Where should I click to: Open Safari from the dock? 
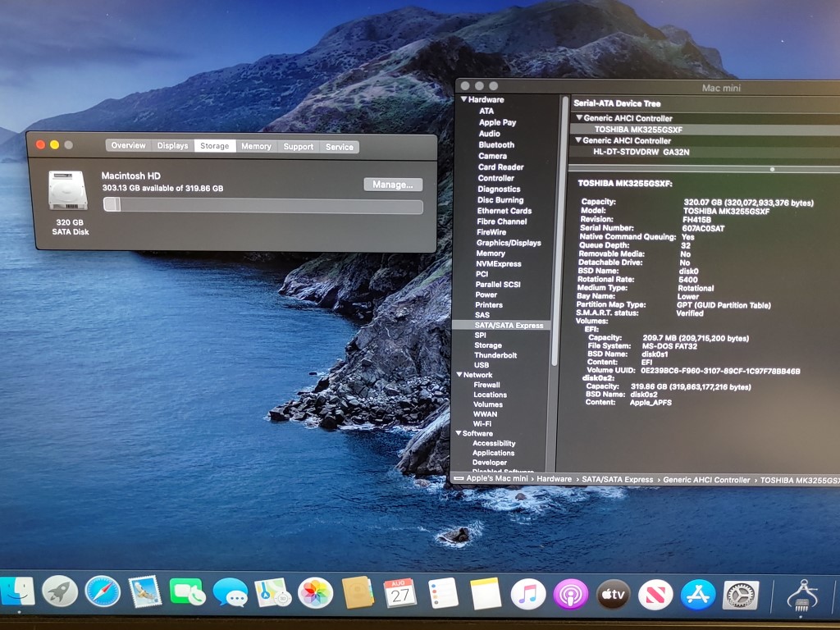click(103, 591)
